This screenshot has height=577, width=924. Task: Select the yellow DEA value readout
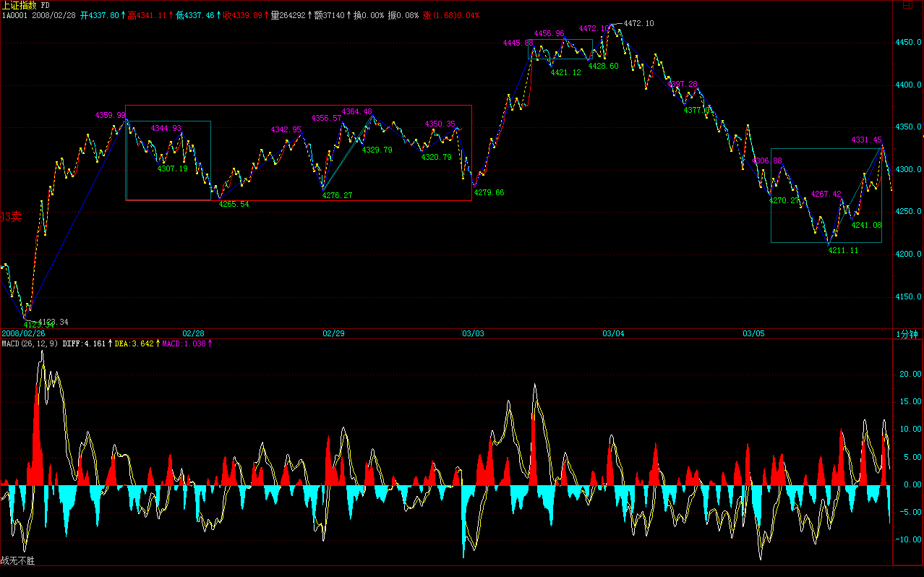coord(134,343)
